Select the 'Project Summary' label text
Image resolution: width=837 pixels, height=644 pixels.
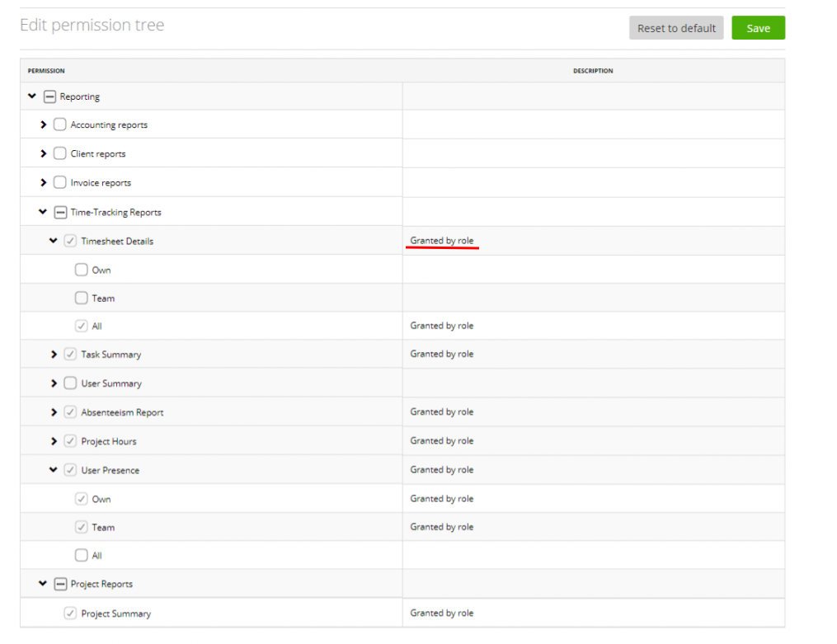point(115,613)
